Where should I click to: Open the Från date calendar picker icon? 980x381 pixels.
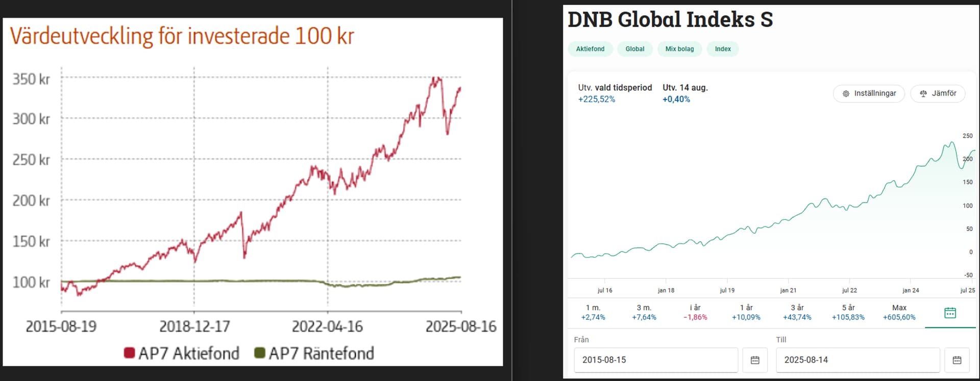click(755, 360)
